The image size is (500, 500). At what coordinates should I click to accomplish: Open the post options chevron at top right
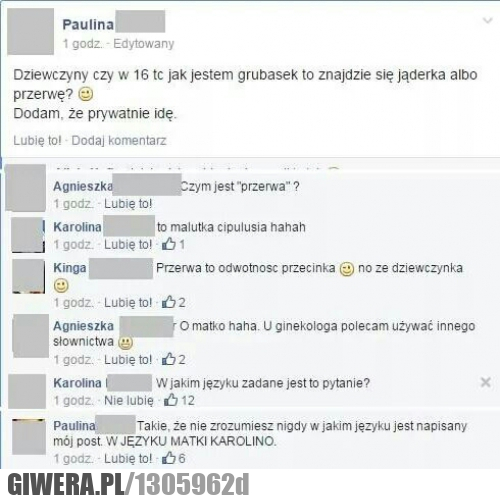(x=487, y=21)
